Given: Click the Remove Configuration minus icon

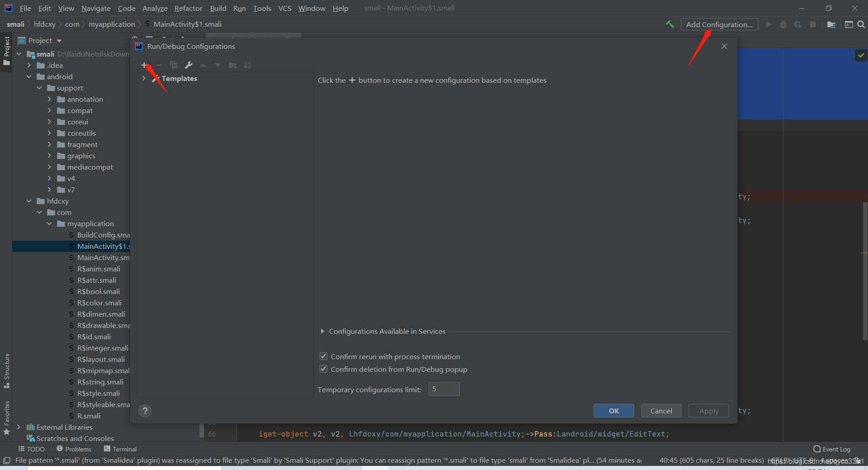Looking at the screenshot, I should [x=159, y=65].
